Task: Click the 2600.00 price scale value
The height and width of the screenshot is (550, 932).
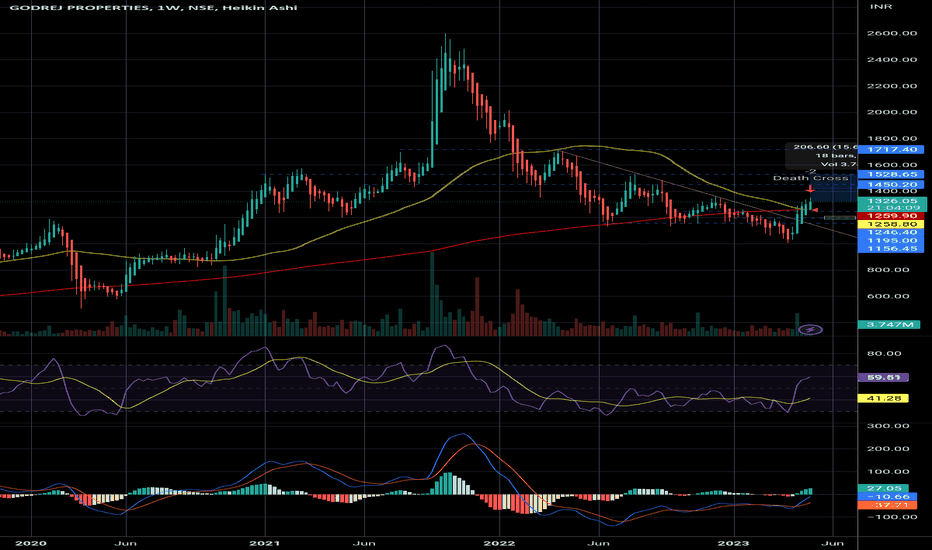Action: point(891,33)
